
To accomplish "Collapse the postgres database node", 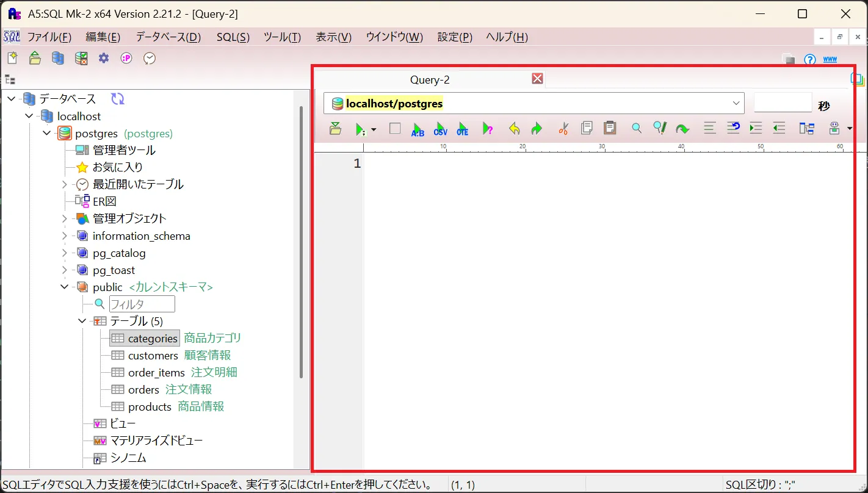I will 46,133.
